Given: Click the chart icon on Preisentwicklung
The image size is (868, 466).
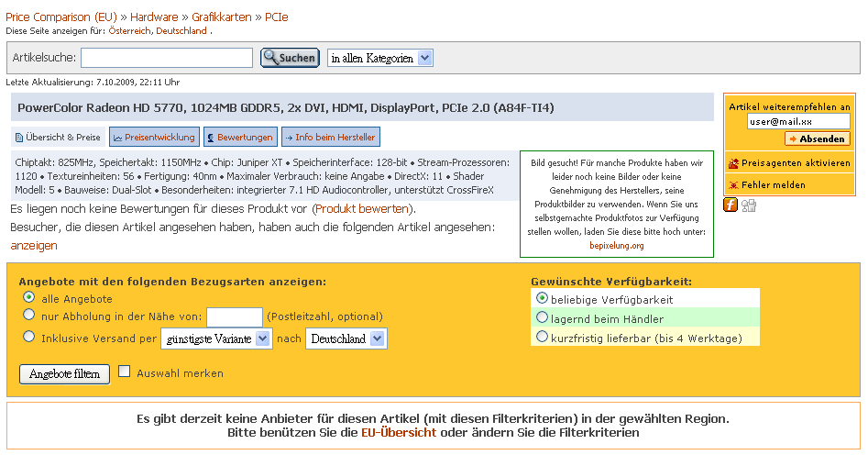Looking at the screenshot, I should point(117,138).
